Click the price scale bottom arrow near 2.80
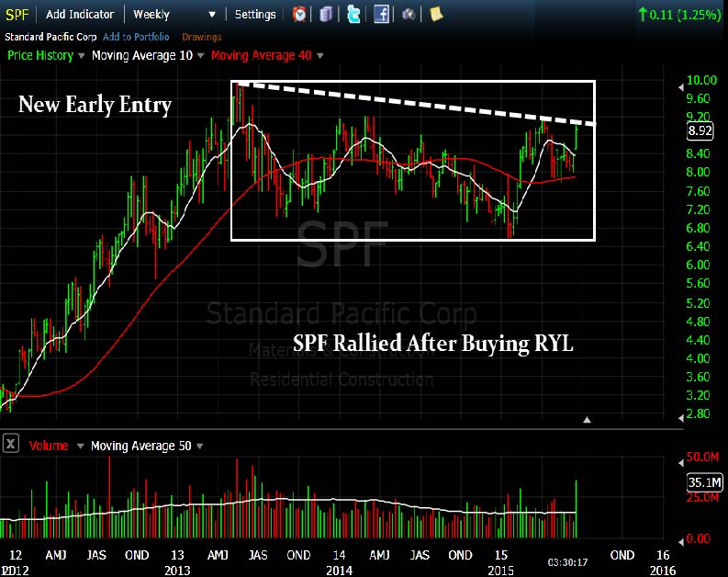 pyautogui.click(x=680, y=418)
